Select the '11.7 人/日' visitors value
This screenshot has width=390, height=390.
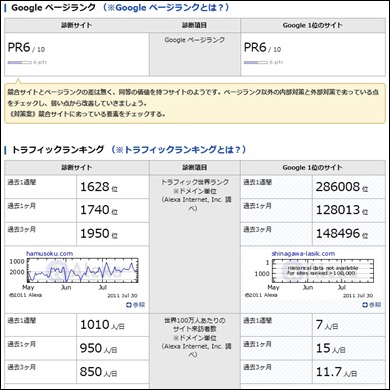(x=336, y=372)
